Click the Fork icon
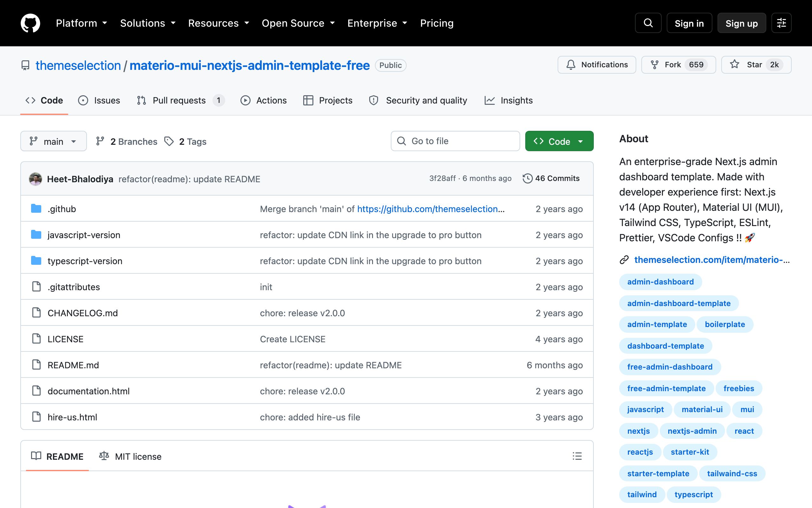Image resolution: width=812 pixels, height=508 pixels. [x=654, y=64]
